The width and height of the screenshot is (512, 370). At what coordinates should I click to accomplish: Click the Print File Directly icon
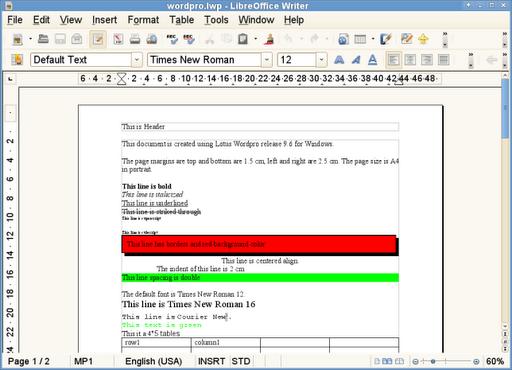pos(135,39)
